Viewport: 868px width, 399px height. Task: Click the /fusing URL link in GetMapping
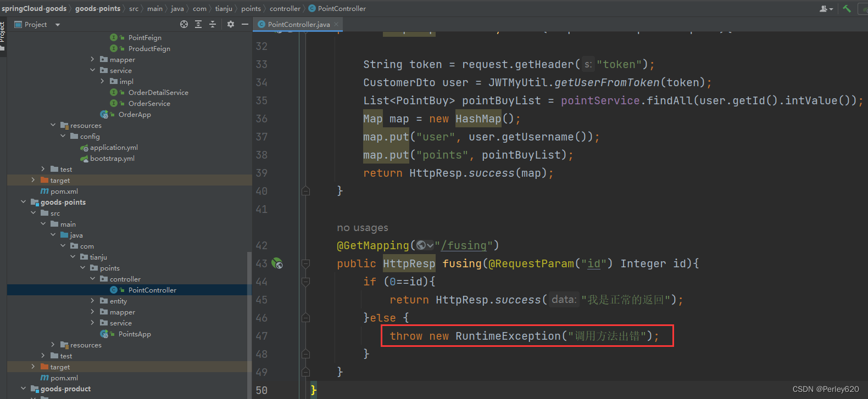(x=464, y=245)
